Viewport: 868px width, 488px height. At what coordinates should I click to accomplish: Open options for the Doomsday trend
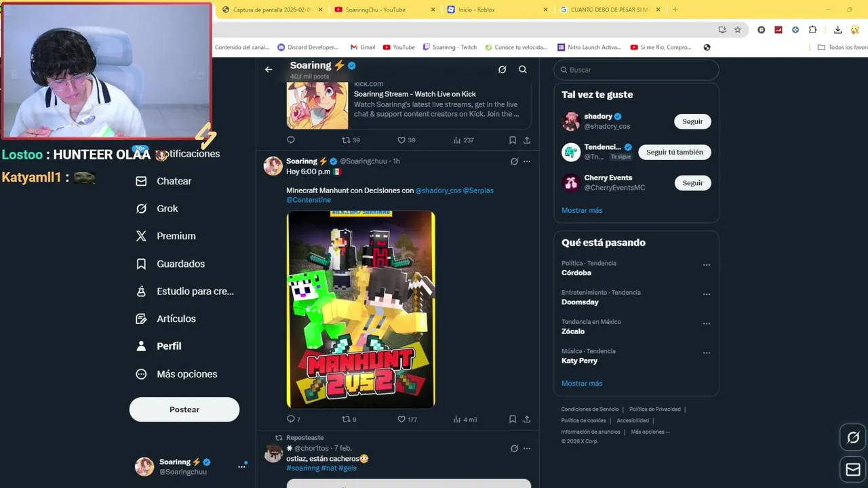click(x=707, y=294)
